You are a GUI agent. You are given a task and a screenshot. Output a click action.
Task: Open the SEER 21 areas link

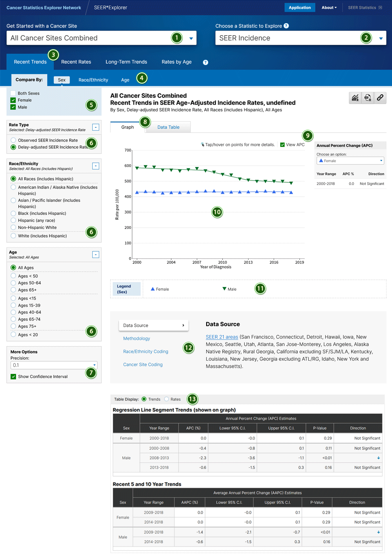(x=222, y=337)
